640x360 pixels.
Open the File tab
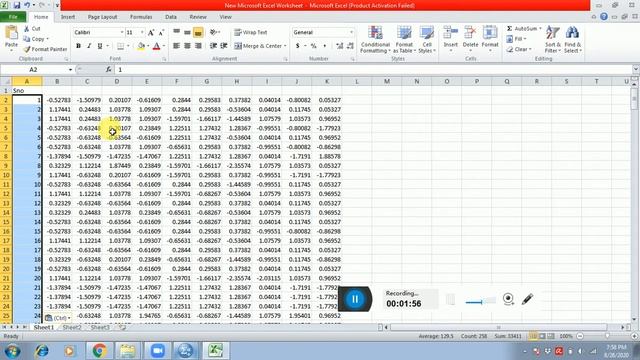(x=13, y=17)
